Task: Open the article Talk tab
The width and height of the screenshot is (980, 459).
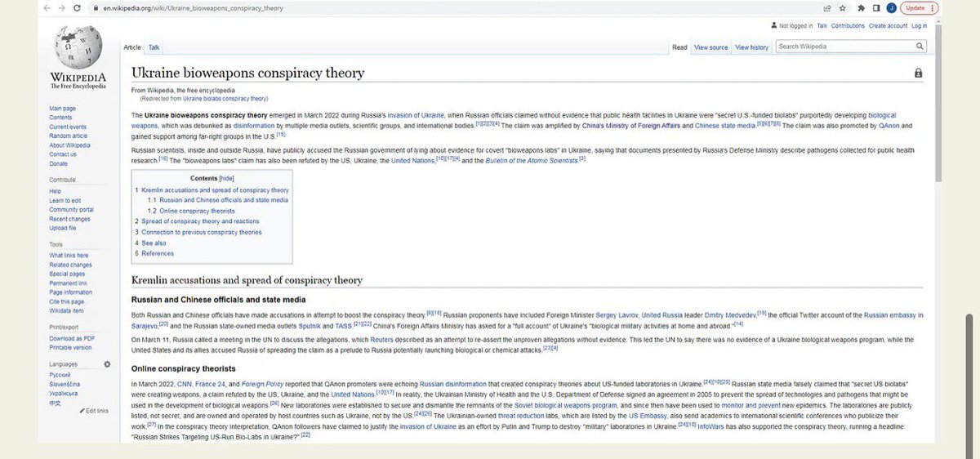Action: 154,48
